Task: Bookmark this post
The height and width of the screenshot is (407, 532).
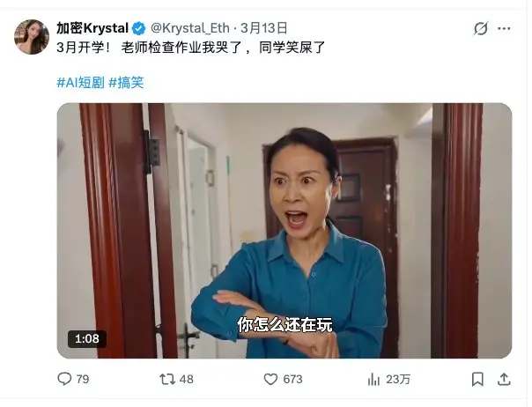Action: [x=477, y=379]
